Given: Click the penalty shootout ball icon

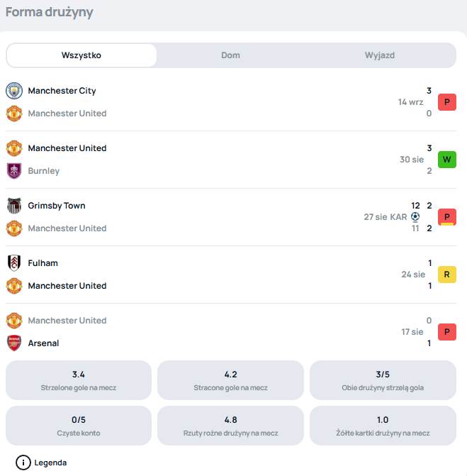Looking at the screenshot, I should (415, 217).
